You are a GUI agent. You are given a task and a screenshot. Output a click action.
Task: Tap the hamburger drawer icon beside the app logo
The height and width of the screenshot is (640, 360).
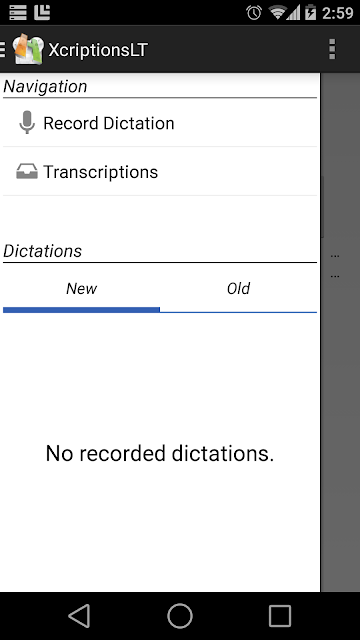(2, 49)
